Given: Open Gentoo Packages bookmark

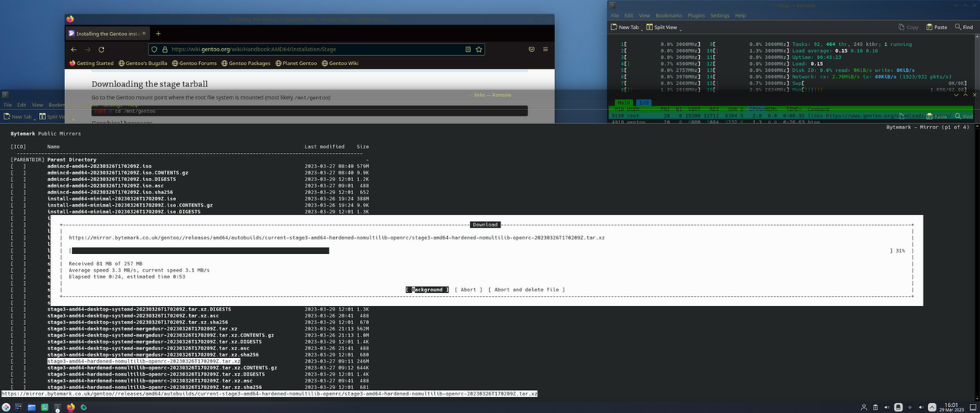Looking at the screenshot, I should click(x=246, y=63).
